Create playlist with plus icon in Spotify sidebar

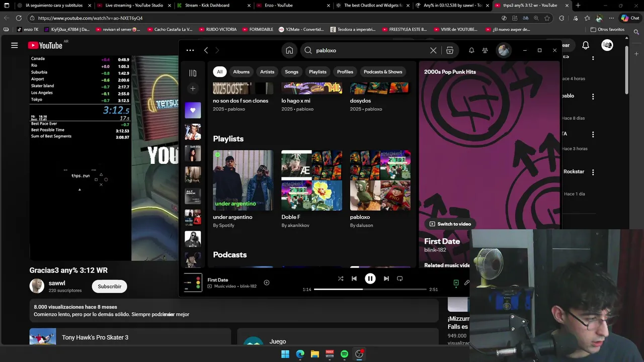click(193, 88)
